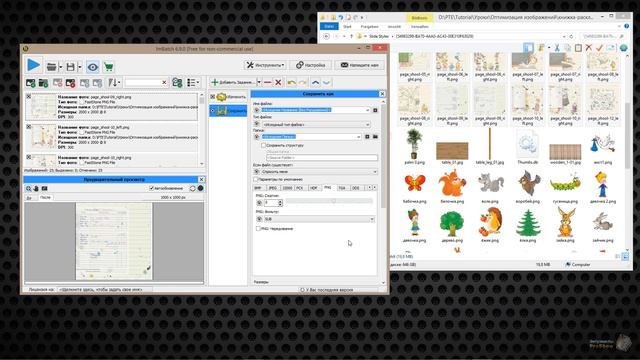The image size is (640, 360).
Task: Toggle the eye preview icon
Action: pyautogui.click(x=93, y=67)
